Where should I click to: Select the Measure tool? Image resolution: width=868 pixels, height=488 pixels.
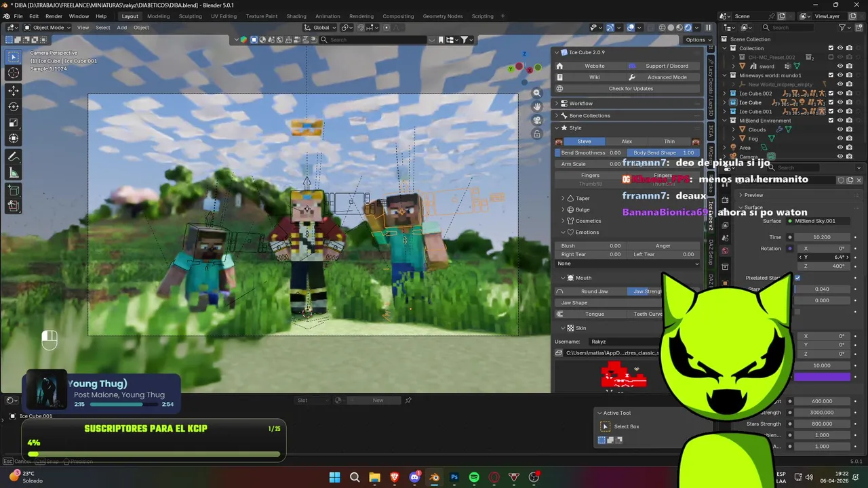pyautogui.click(x=14, y=173)
